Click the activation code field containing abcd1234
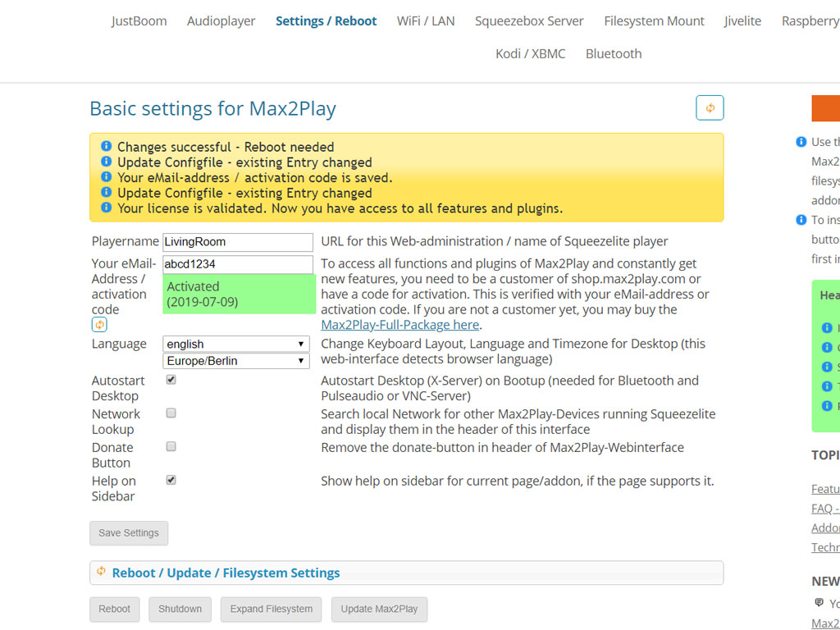 click(238, 264)
